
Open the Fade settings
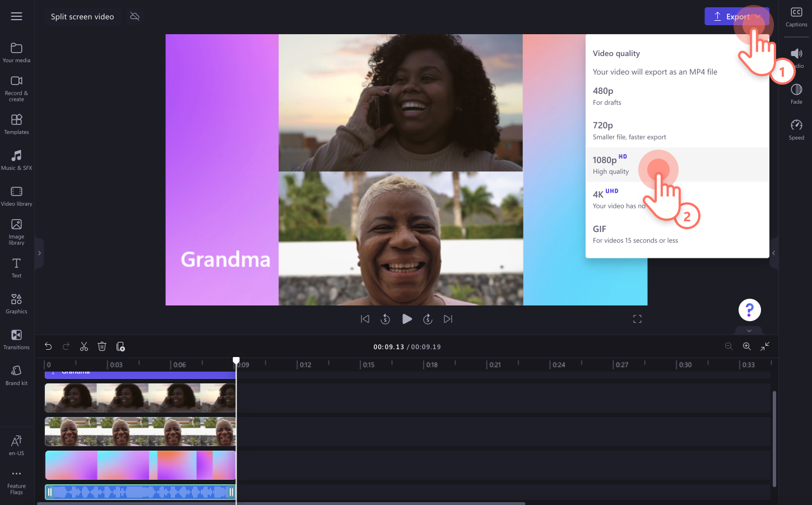coord(796,93)
